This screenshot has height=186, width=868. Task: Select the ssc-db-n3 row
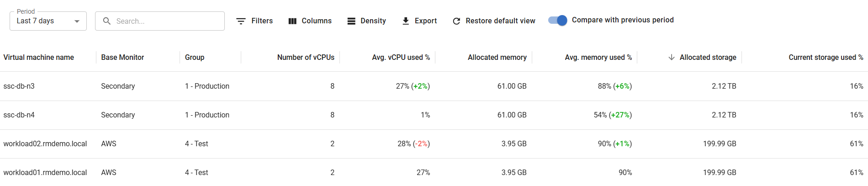click(x=19, y=86)
